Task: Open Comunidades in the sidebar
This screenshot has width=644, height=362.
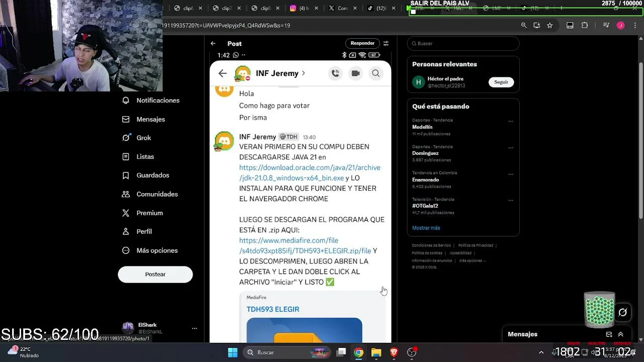Action: click(150, 194)
